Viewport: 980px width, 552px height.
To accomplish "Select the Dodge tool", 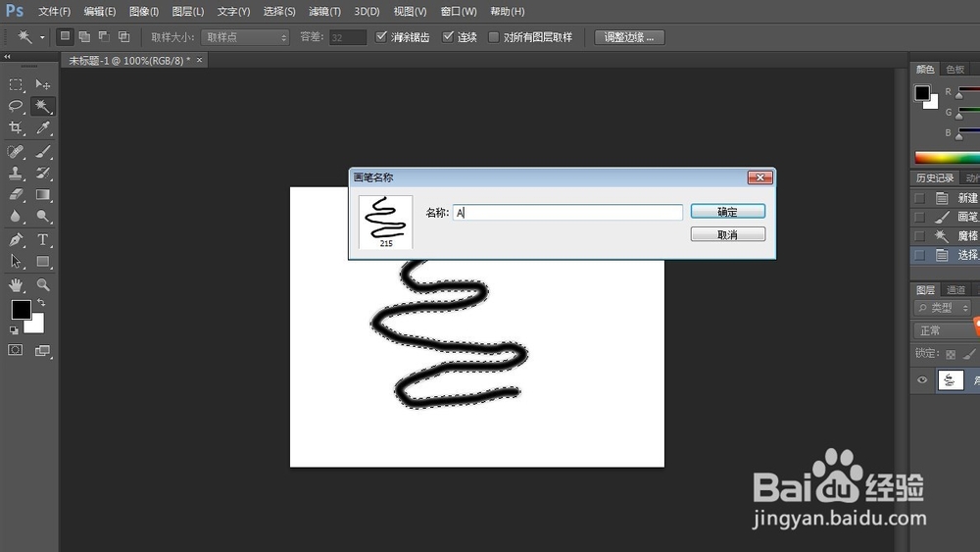I will pos(42,217).
